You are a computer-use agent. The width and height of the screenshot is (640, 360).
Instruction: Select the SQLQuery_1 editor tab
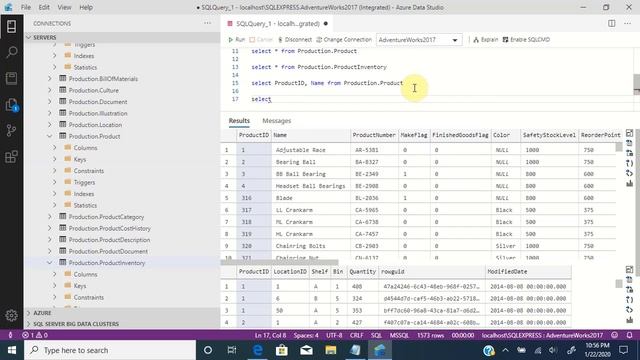[278, 24]
